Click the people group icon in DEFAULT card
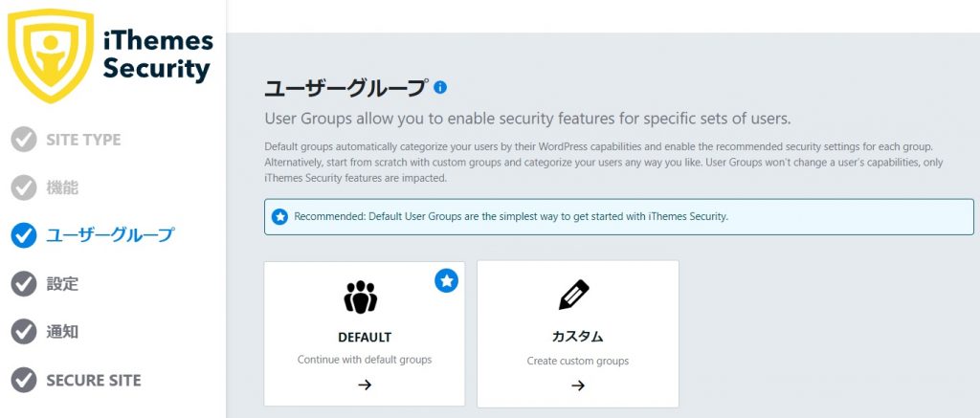The image size is (980, 418). click(x=361, y=298)
